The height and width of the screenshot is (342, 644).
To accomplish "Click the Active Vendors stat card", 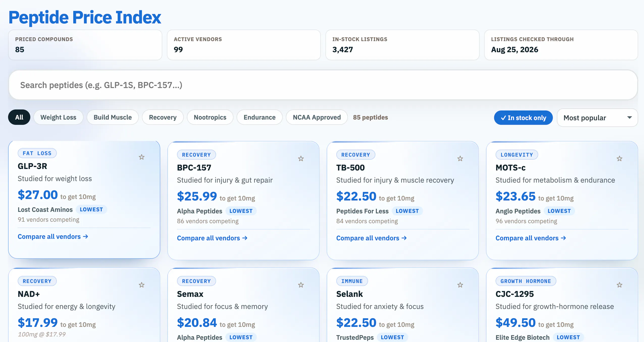I will [244, 45].
